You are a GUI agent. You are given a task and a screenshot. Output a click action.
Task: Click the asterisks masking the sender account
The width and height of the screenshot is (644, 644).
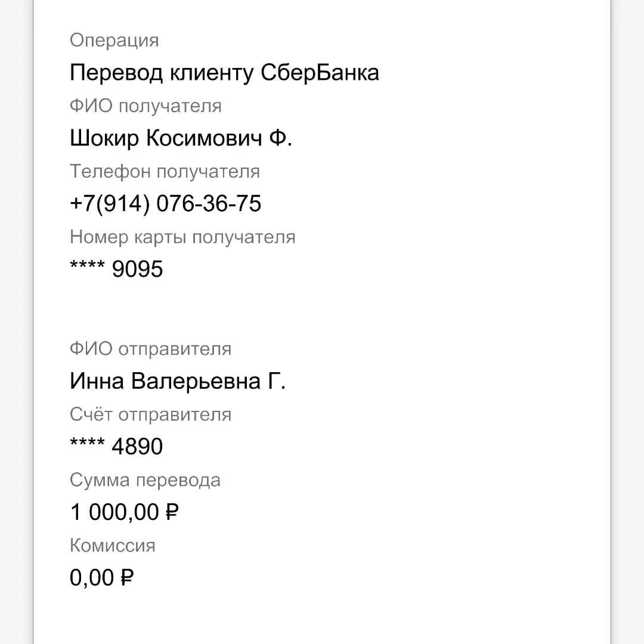[x=87, y=442]
